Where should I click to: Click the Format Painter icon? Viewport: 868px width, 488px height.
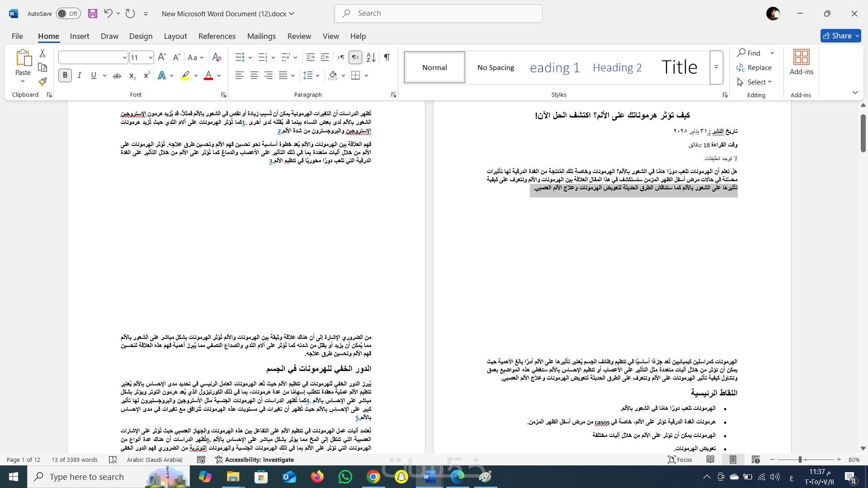42,82
